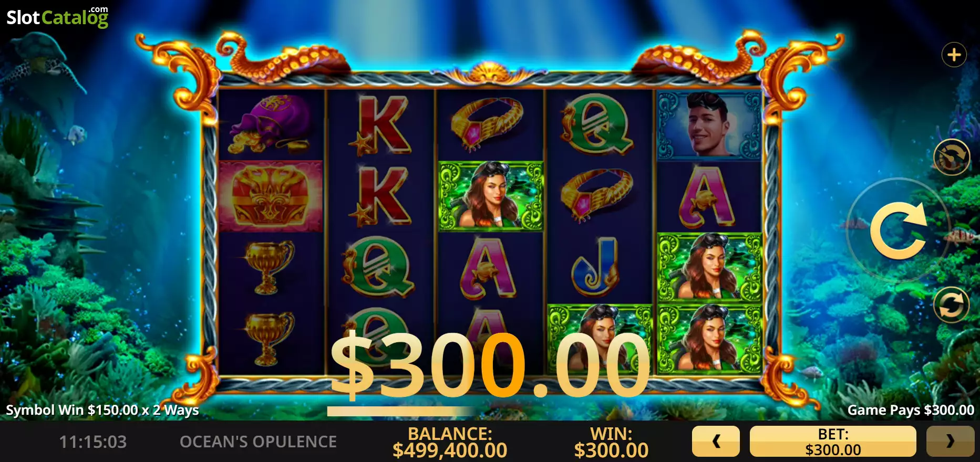Open the plus menu icon

tap(954, 55)
